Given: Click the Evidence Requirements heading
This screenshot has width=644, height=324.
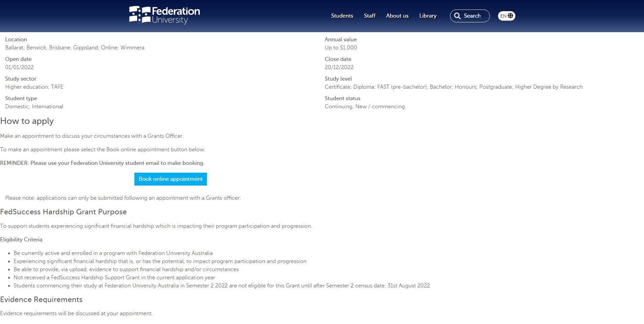Looking at the screenshot, I should coord(41,300).
